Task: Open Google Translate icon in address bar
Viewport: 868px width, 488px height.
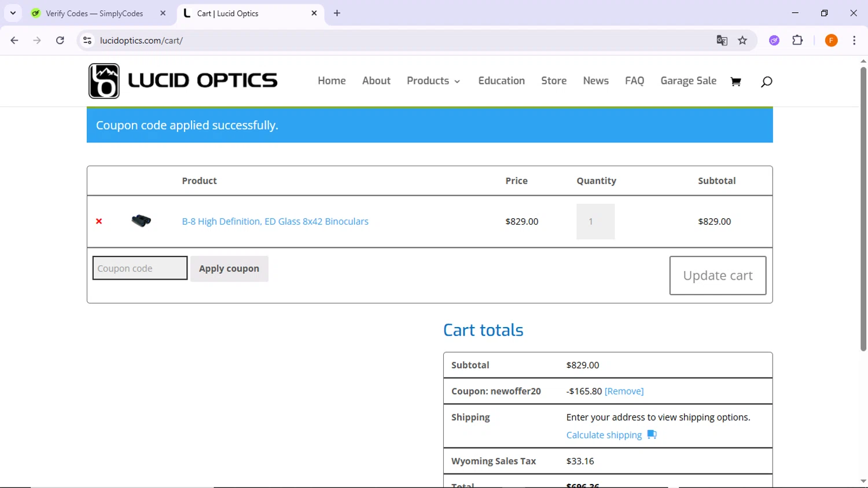Action: pos(722,41)
